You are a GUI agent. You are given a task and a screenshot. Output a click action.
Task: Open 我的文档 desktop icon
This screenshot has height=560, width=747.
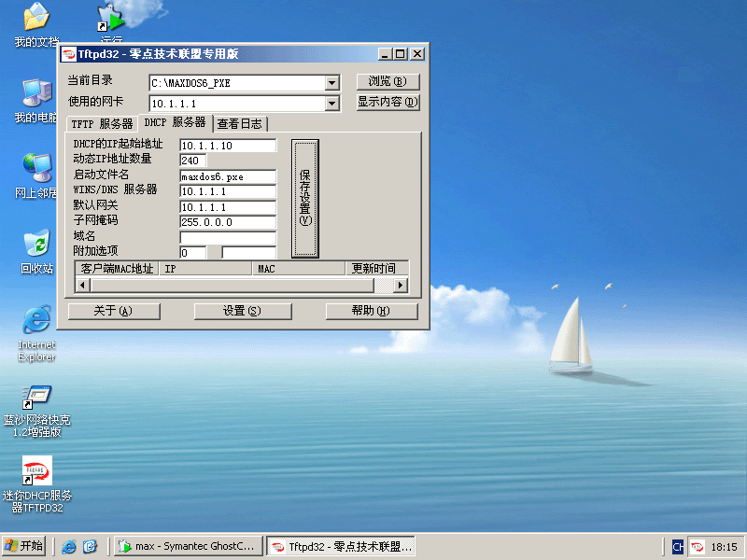point(36,19)
